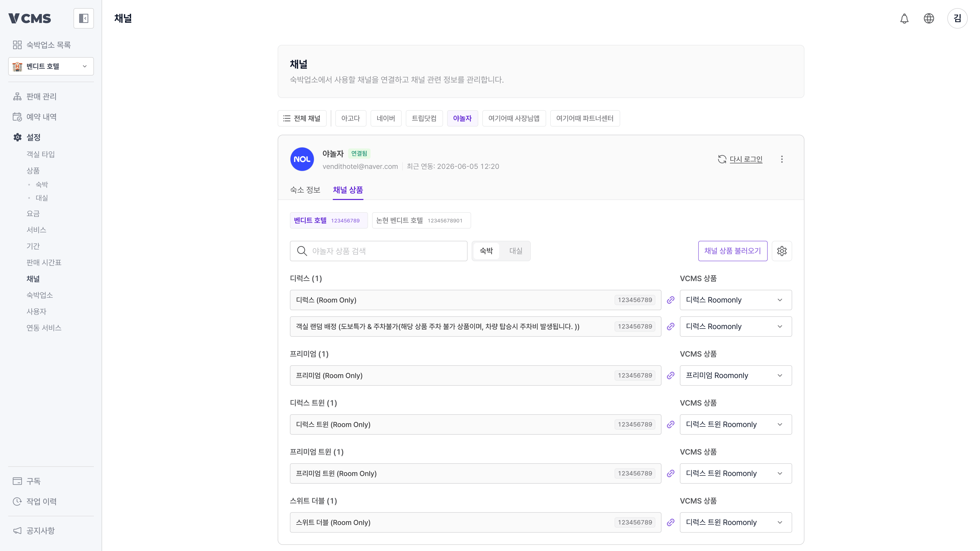The width and height of the screenshot is (980, 551).
Task: Focus the 야놀자 상품 검색 search field
Action: [x=378, y=251]
